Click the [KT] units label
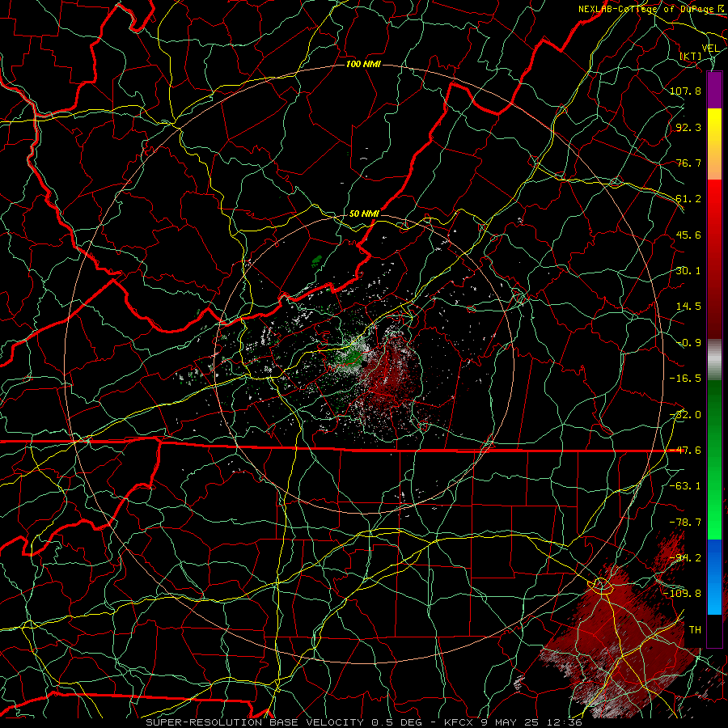The image size is (728, 728). pos(691,56)
